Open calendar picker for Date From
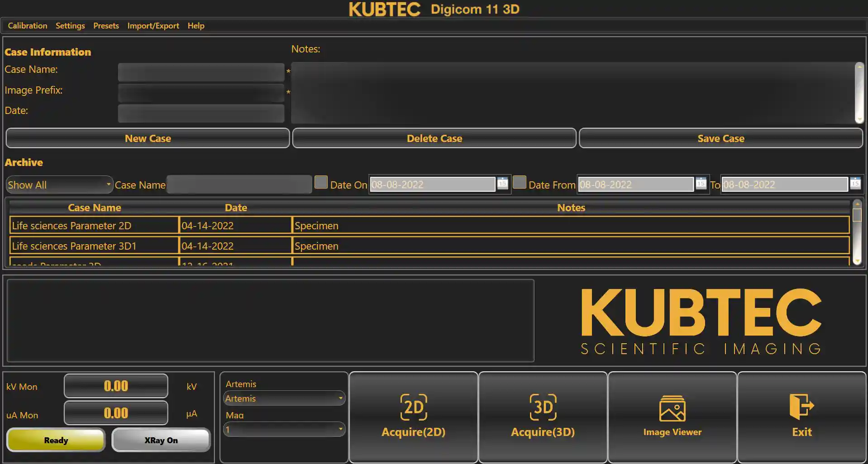 click(701, 183)
